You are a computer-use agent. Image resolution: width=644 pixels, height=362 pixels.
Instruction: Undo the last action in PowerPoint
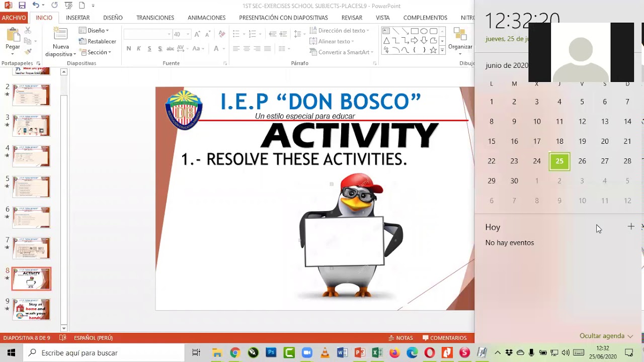coord(36,6)
